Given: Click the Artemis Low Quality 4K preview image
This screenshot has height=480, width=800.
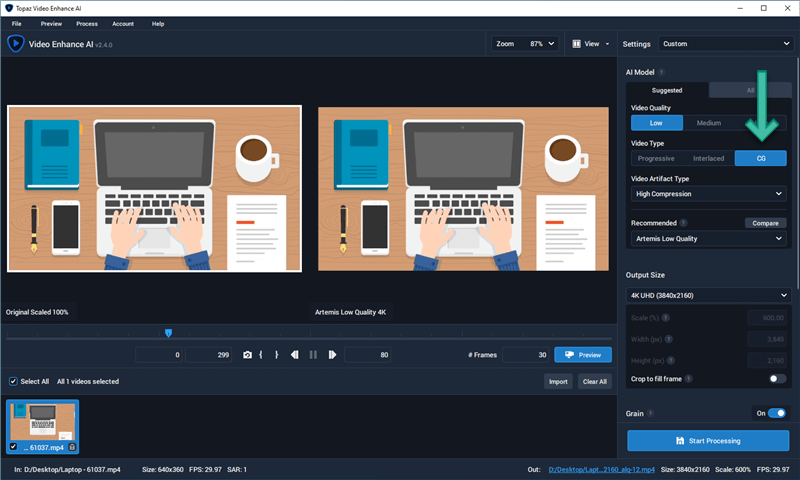Looking at the screenshot, I should (463, 189).
